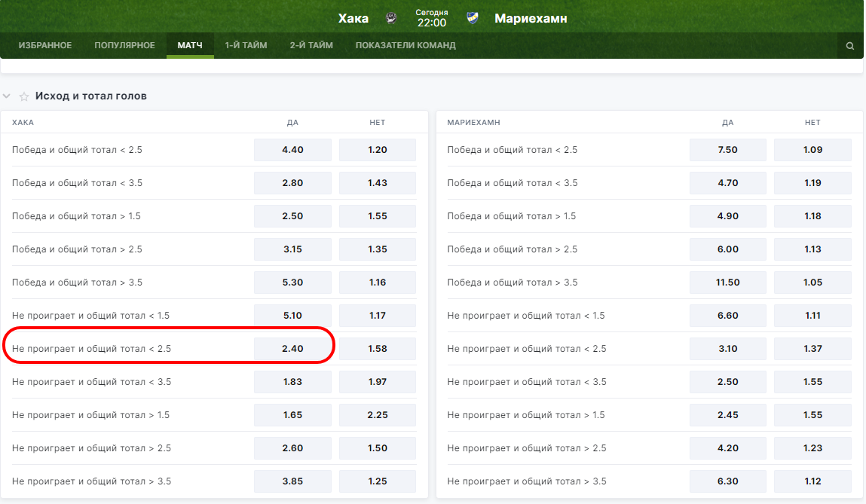Pick Хака odds 3.85 button
Screen dimensions: 866x504
(x=292, y=481)
